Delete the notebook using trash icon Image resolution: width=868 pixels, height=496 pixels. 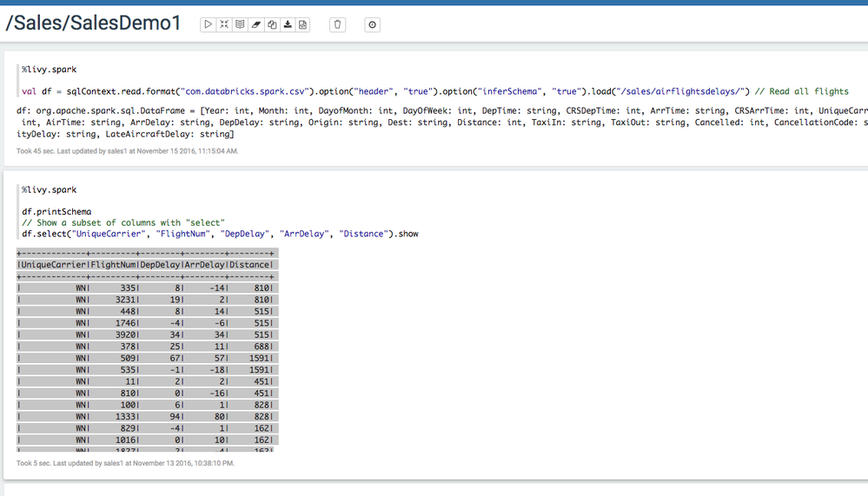click(338, 25)
